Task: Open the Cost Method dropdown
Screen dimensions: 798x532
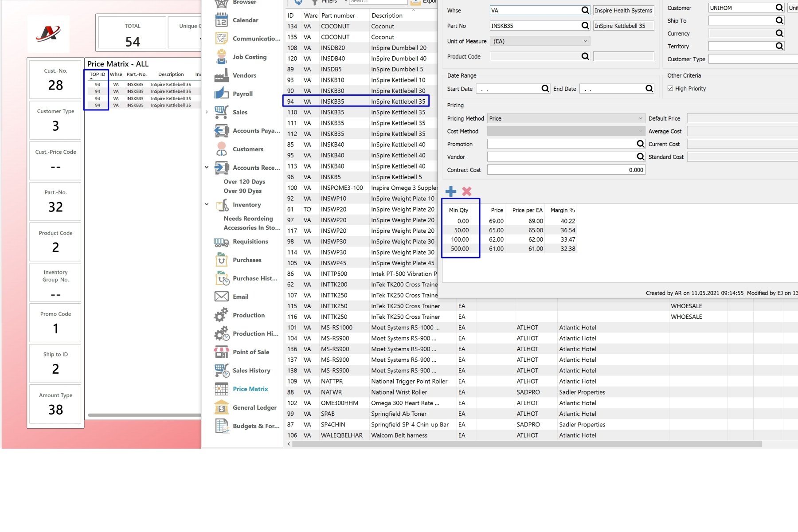Action: 566,131
